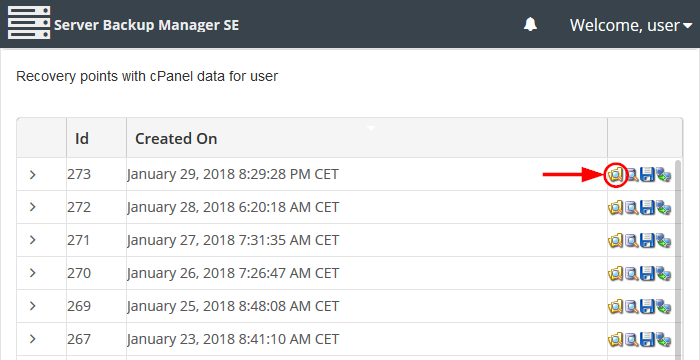Image resolution: width=700 pixels, height=360 pixels.
Task: Click the date January 29, 2018 8:29:28 PM CET
Action: (233, 174)
